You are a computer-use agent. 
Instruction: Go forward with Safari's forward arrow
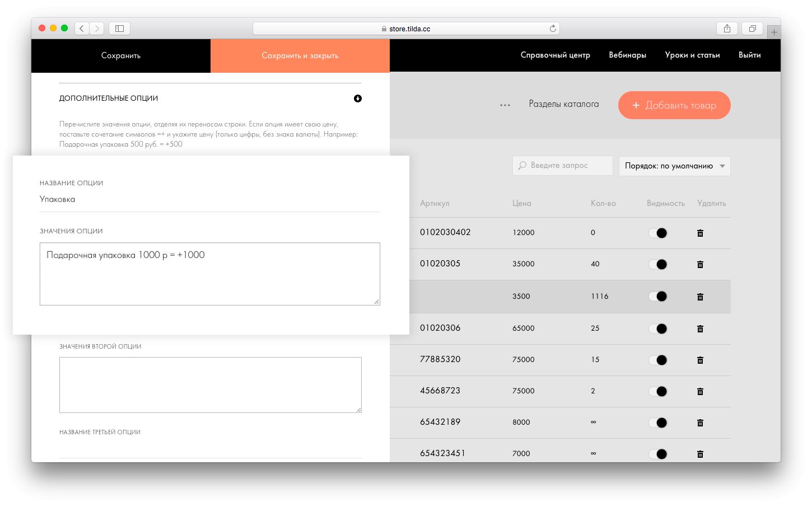coord(97,28)
